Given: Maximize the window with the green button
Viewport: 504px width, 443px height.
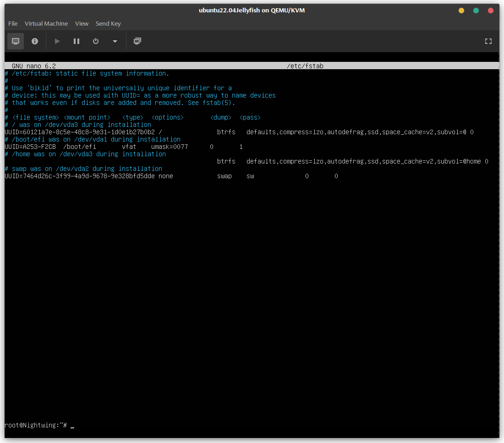Looking at the screenshot, I should [476, 10].
